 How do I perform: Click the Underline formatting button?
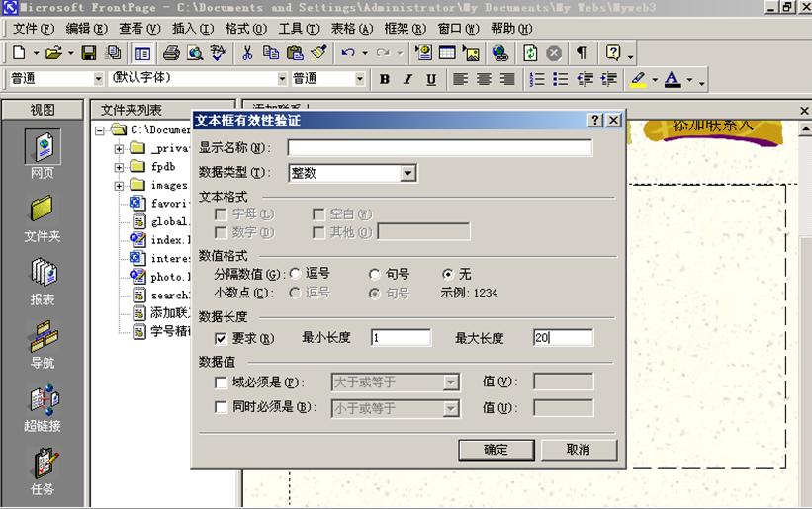(431, 79)
